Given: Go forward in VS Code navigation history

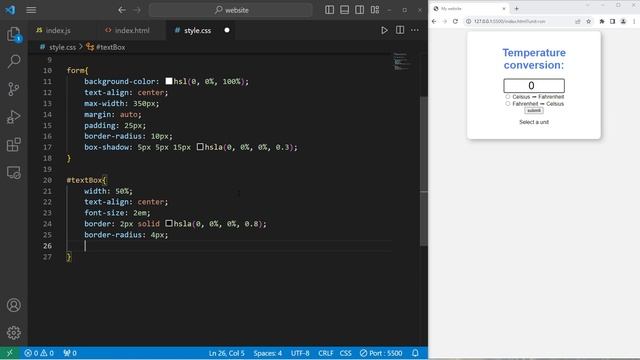Looking at the screenshot, I should [x=137, y=10].
